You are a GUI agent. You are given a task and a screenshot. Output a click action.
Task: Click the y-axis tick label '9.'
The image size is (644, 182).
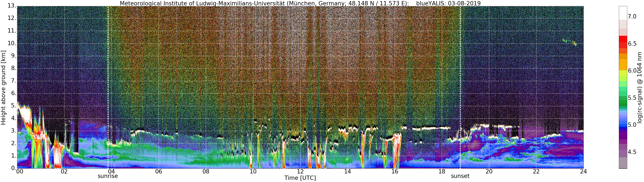coord(14,56)
